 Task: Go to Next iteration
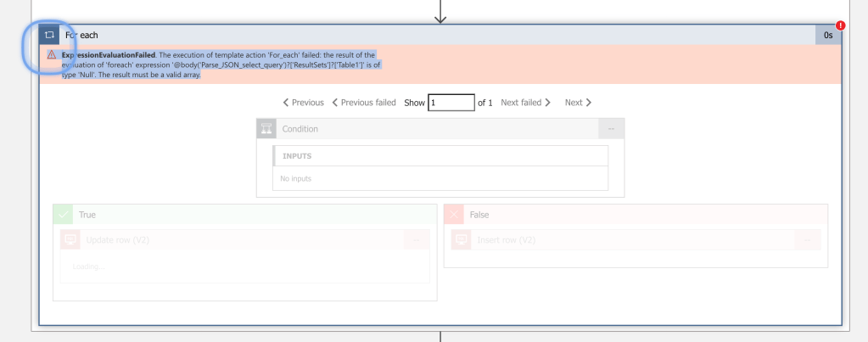click(579, 103)
